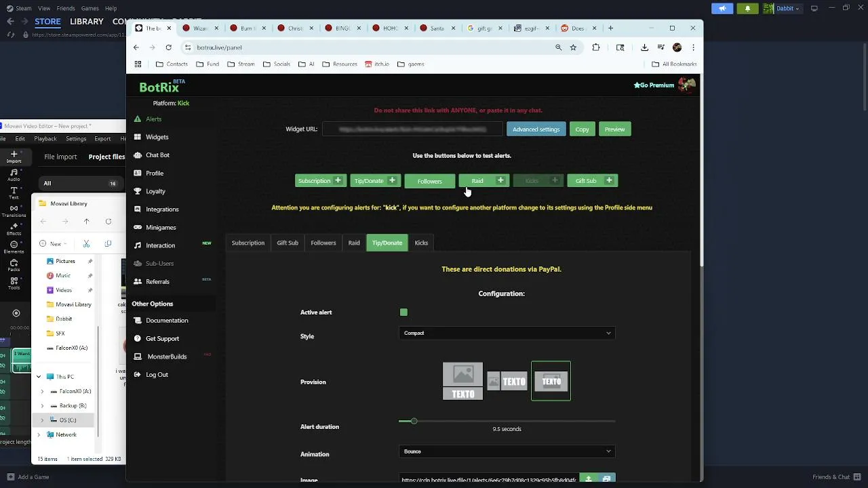Open Get Support help link

162,339
